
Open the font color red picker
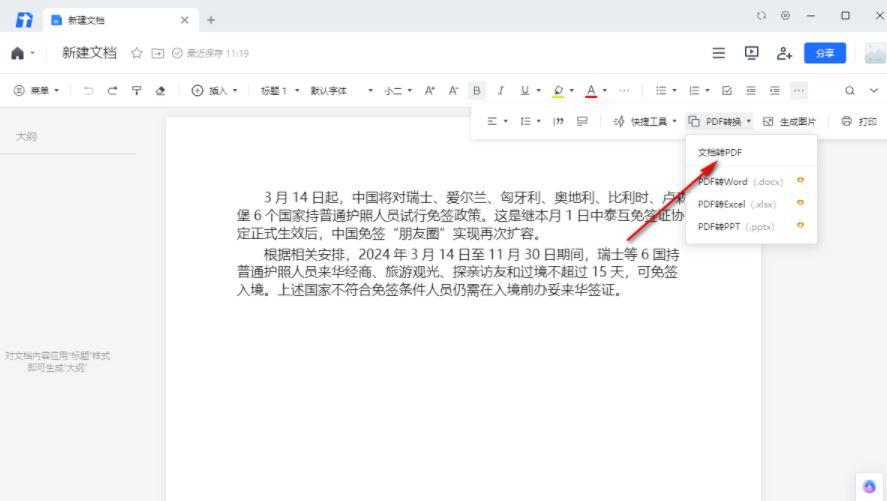[591, 90]
